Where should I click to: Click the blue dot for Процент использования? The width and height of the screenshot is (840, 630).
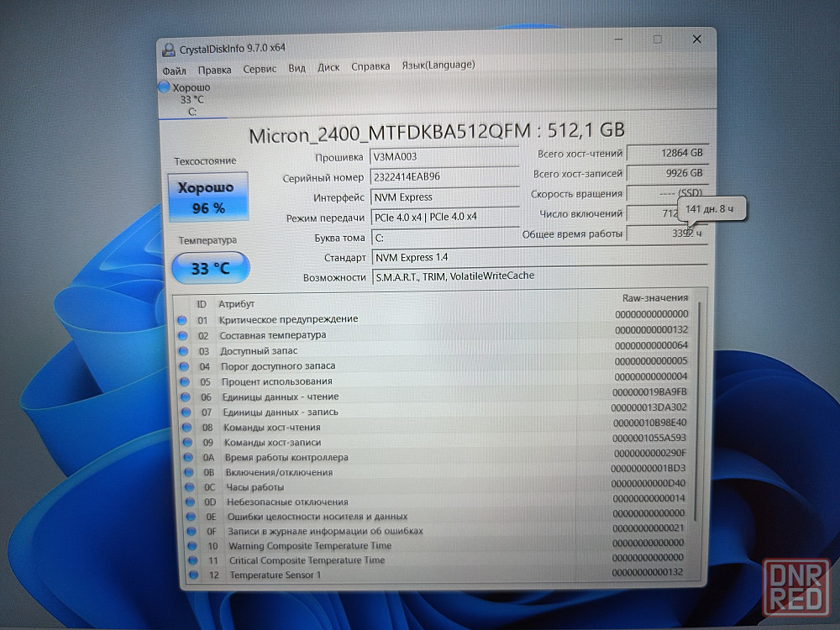pyautogui.click(x=183, y=381)
